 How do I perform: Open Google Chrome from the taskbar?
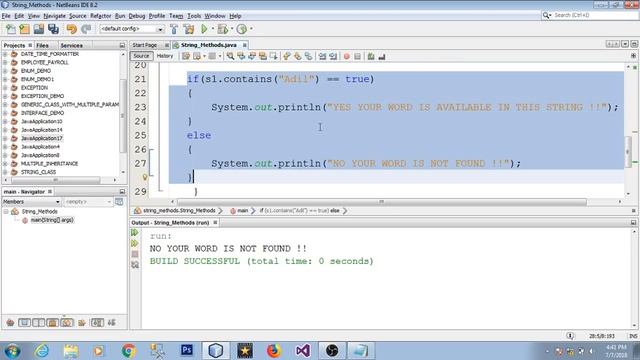click(x=129, y=351)
